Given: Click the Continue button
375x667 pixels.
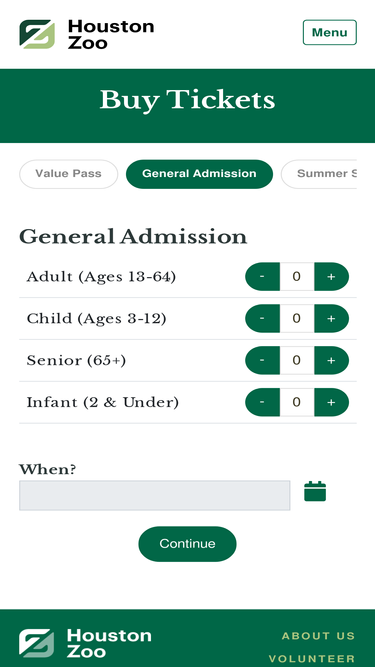Looking at the screenshot, I should 188,544.
